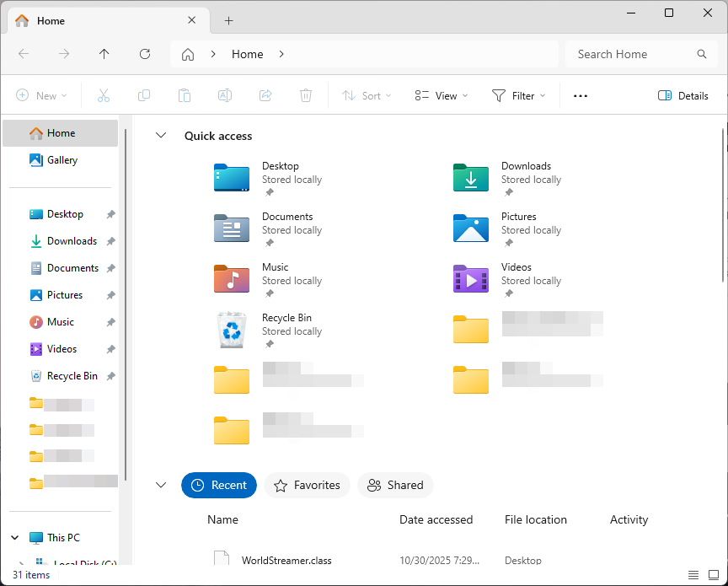Click the Rename icon in the toolbar

pos(225,95)
